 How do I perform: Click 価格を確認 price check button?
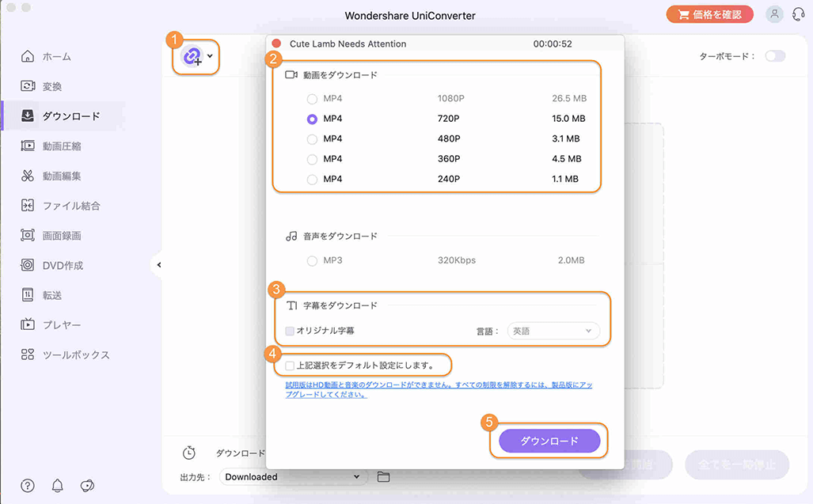710,14
